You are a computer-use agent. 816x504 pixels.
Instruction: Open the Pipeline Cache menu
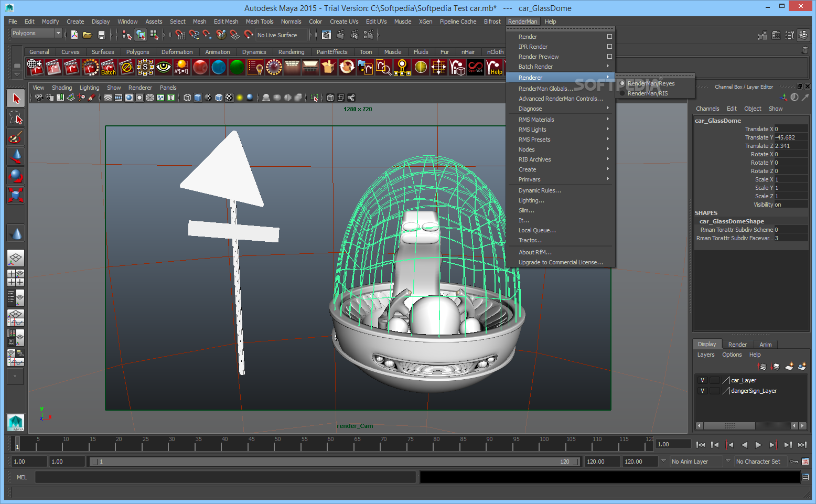[458, 22]
